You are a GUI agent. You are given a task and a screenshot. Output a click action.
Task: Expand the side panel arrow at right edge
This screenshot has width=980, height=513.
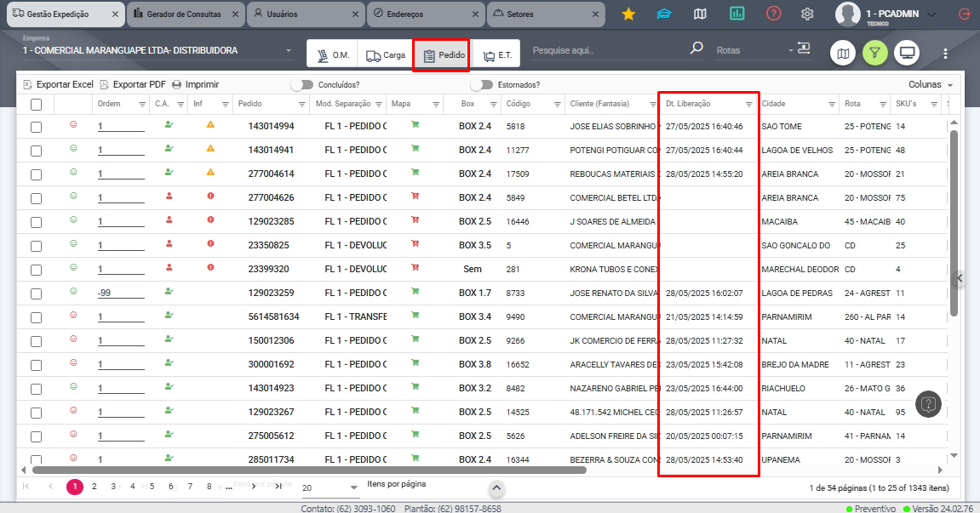coord(960,277)
